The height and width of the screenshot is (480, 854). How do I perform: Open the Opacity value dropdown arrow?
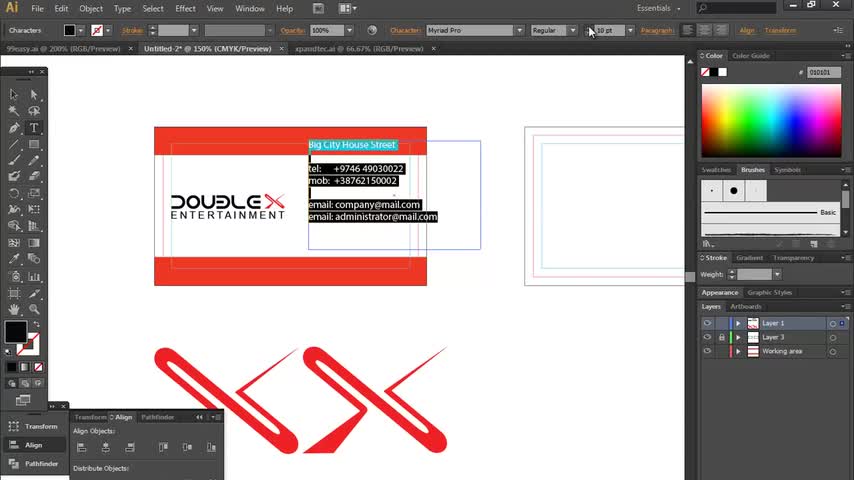tap(350, 31)
